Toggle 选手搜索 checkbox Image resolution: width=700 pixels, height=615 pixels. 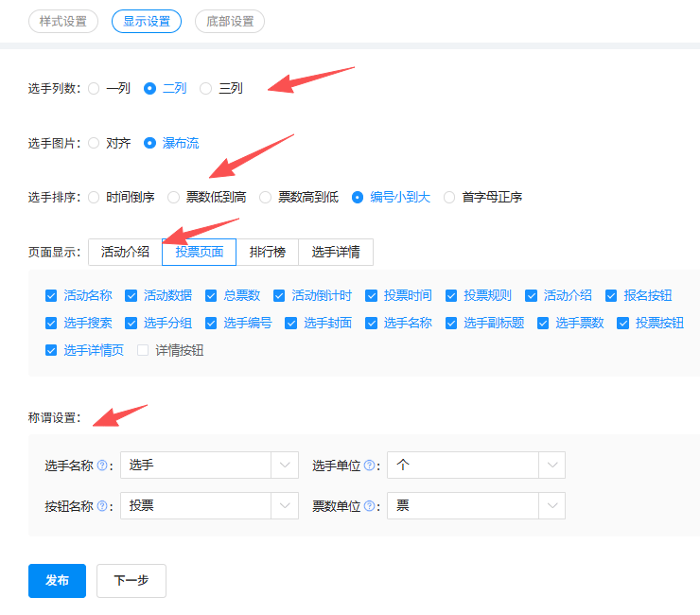51,324
